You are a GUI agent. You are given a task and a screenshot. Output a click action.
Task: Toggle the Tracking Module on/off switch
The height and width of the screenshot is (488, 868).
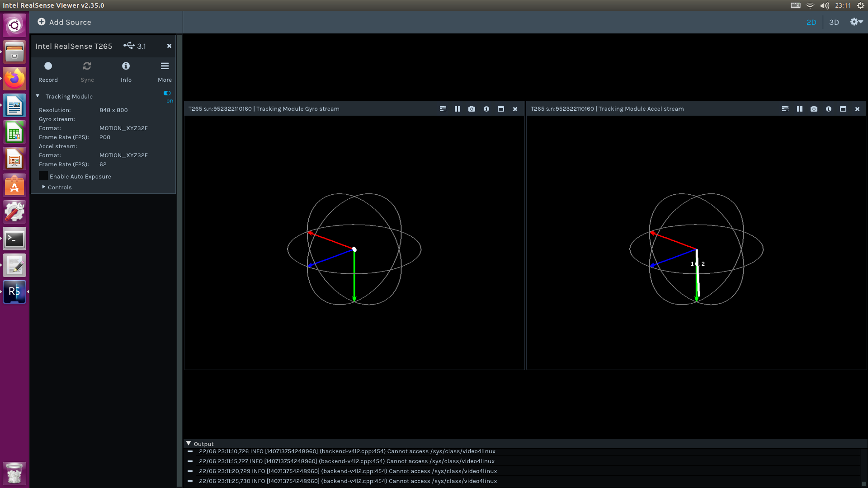click(167, 93)
